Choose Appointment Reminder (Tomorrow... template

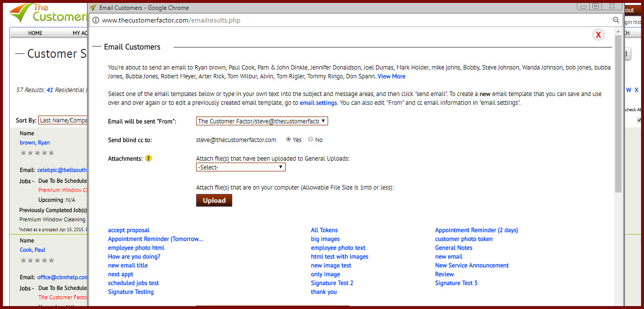pyautogui.click(x=155, y=239)
